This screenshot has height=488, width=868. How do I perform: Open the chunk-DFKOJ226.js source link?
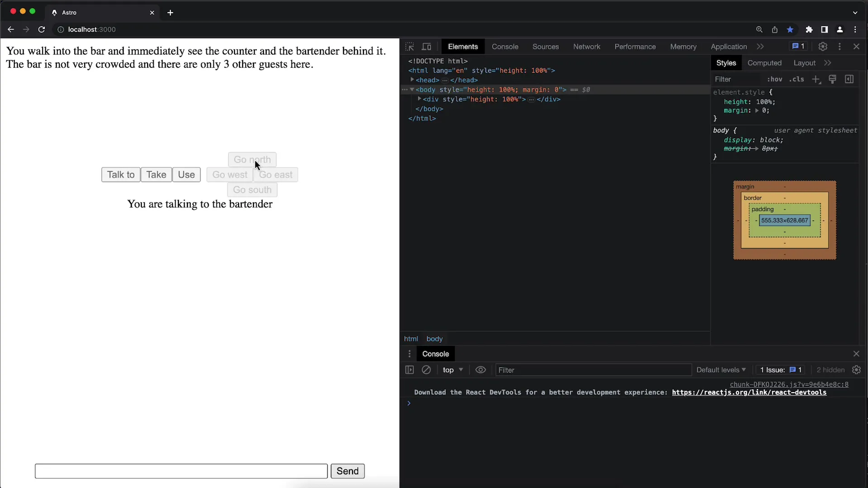click(x=789, y=384)
